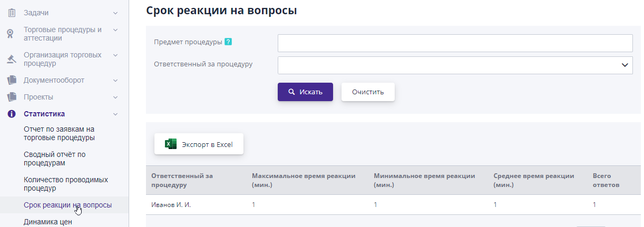
Task: Expand Торговые процедуры и аттестации chevron
Action: [115, 29]
